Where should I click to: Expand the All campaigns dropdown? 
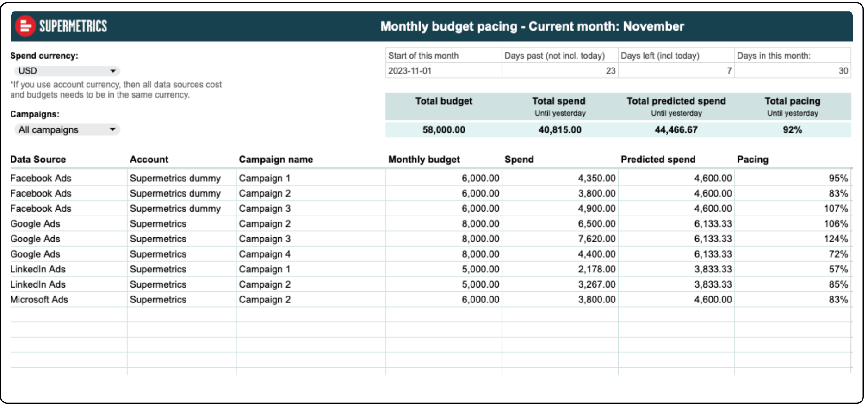tap(67, 130)
